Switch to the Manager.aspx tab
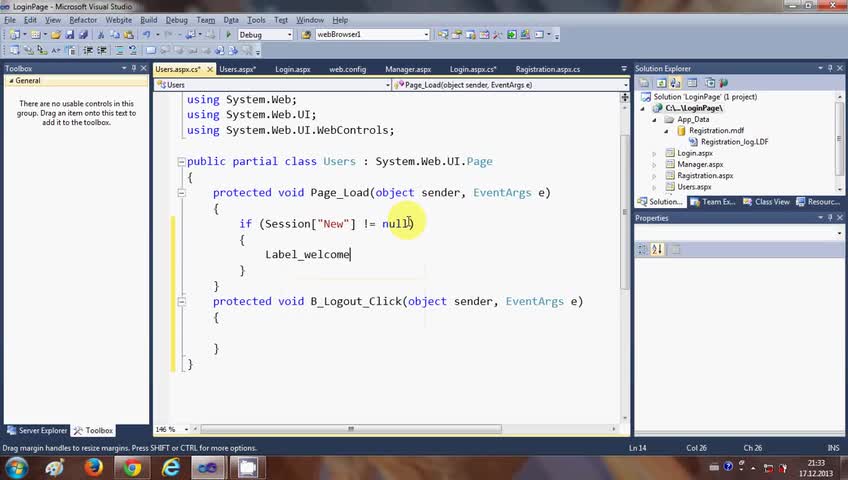 coord(408,69)
